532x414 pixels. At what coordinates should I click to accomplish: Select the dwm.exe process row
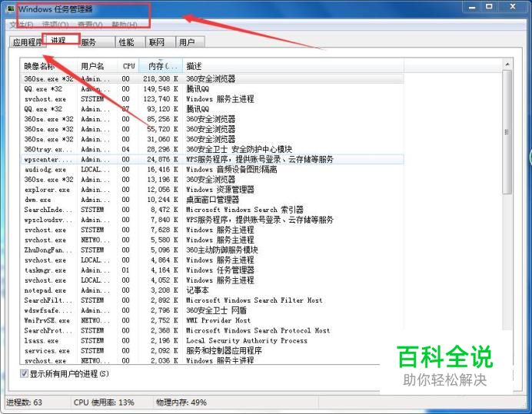coord(212,200)
